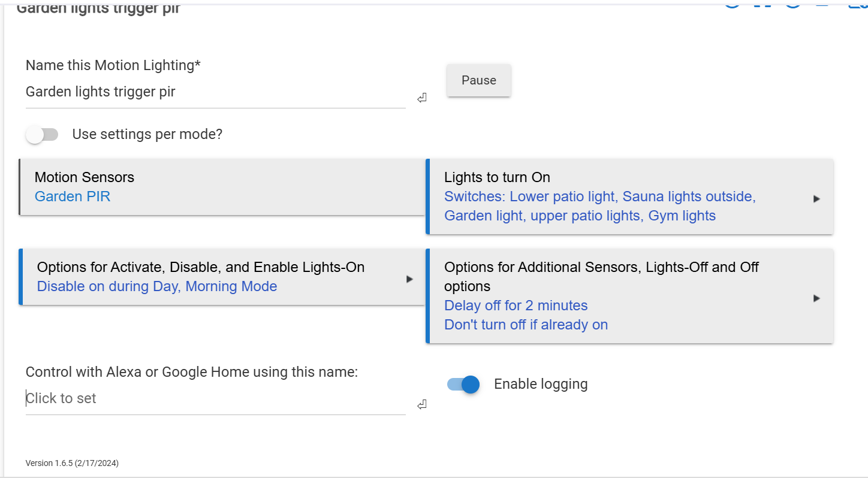Image resolution: width=868 pixels, height=478 pixels.
Task: Expand the Additional Sensors and Lights-Off arrow
Action: (816, 298)
